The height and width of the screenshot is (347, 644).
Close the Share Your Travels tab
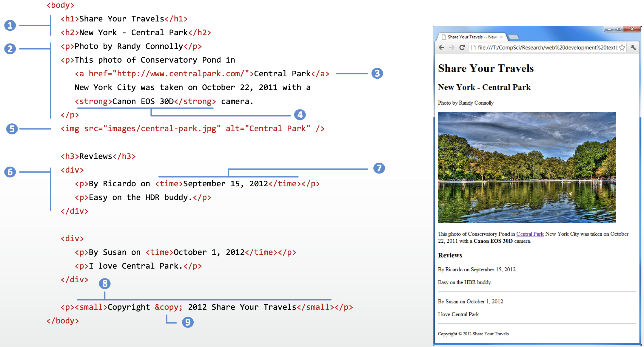(x=501, y=37)
